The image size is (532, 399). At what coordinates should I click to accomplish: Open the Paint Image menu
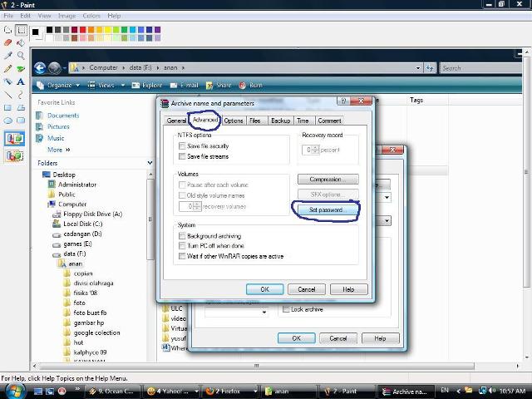[66, 16]
